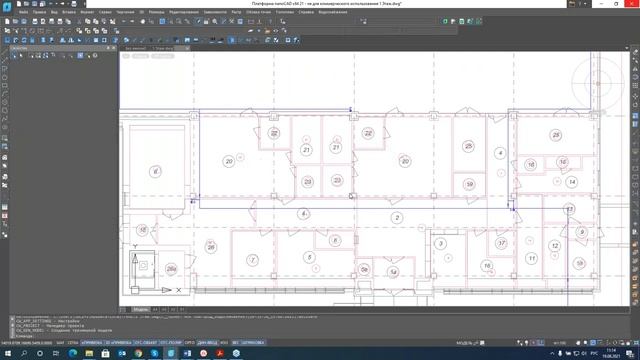Click New file in the title bar quick access
Image resolution: width=640 pixels, height=360 pixels.
(x=19, y=4)
